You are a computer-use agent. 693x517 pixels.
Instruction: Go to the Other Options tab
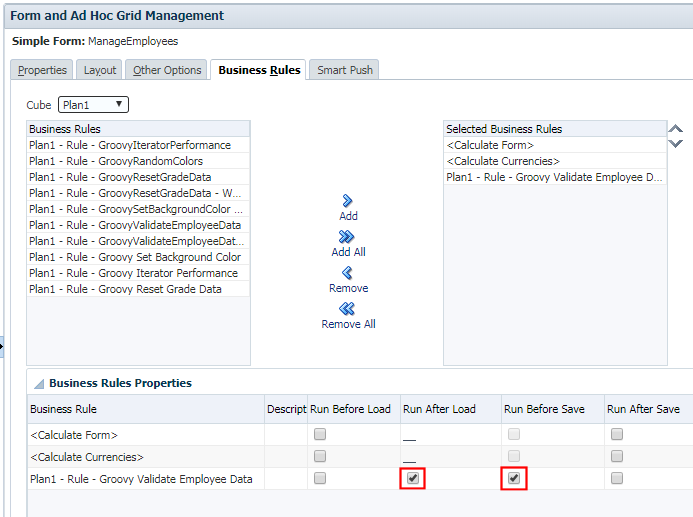(x=168, y=70)
